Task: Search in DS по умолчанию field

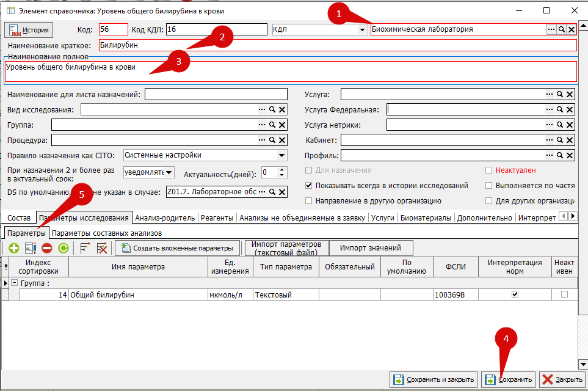Action: tap(272, 192)
